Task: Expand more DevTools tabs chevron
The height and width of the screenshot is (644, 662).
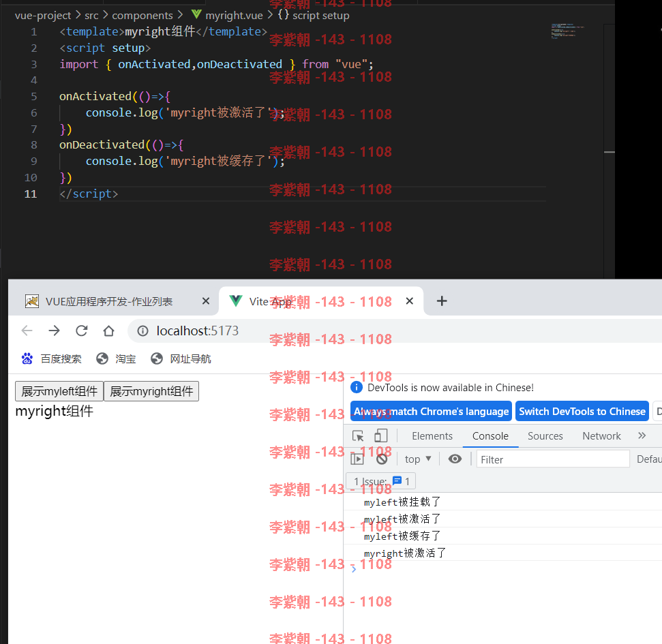Action: point(642,435)
